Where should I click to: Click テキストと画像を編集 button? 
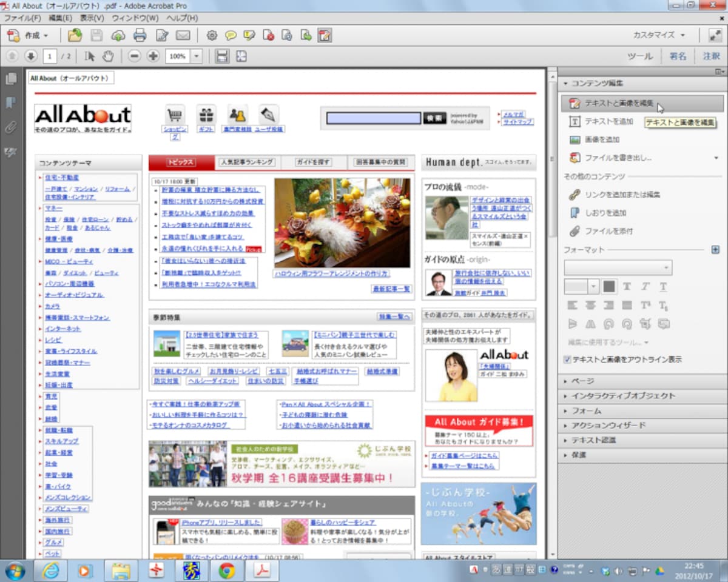coord(642,103)
